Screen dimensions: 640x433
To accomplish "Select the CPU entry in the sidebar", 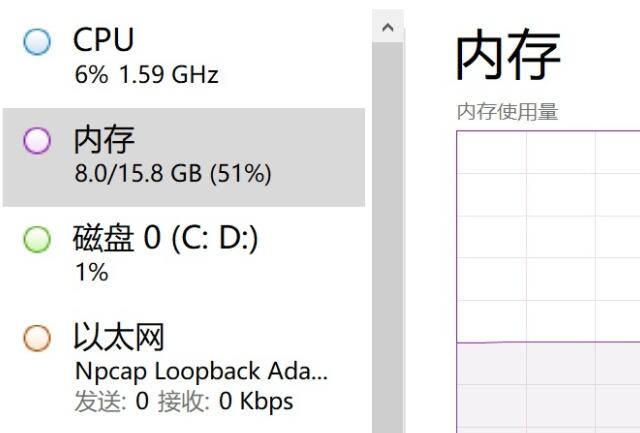I will pos(103,41).
